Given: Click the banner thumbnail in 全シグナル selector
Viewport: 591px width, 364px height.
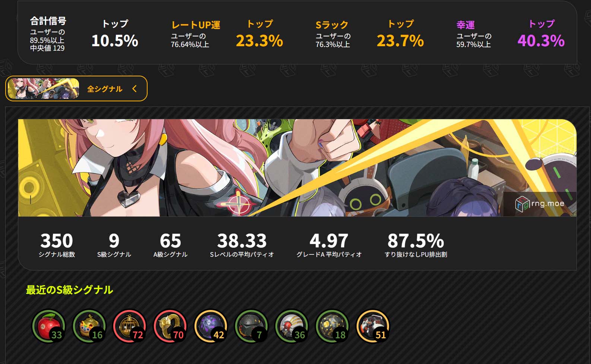Looking at the screenshot, I should [43, 89].
